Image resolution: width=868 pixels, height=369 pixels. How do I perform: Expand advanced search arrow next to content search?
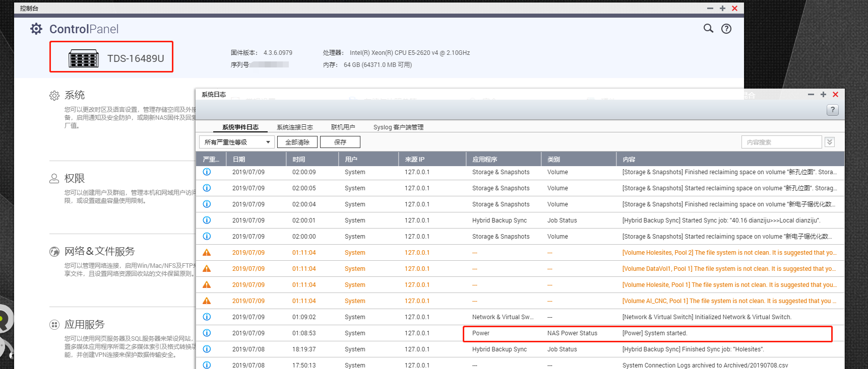[830, 142]
